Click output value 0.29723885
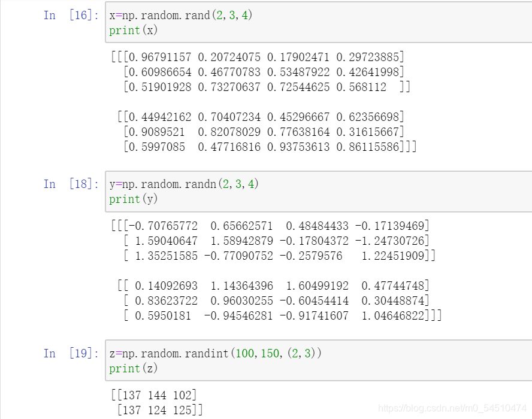The height and width of the screenshot is (419, 532). pos(367,57)
